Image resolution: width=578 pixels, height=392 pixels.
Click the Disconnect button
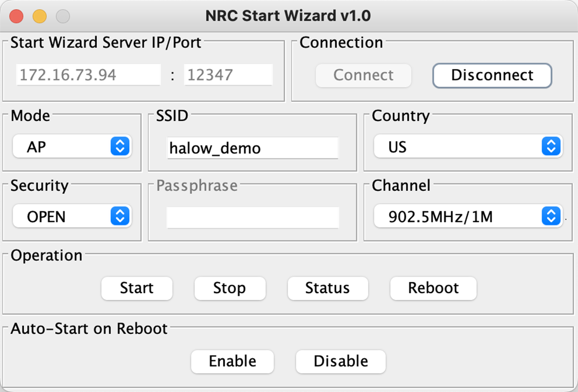click(492, 75)
